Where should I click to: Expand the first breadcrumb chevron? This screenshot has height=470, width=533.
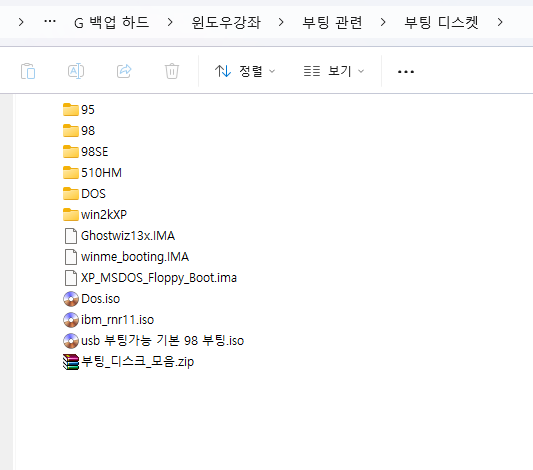tap(21, 22)
